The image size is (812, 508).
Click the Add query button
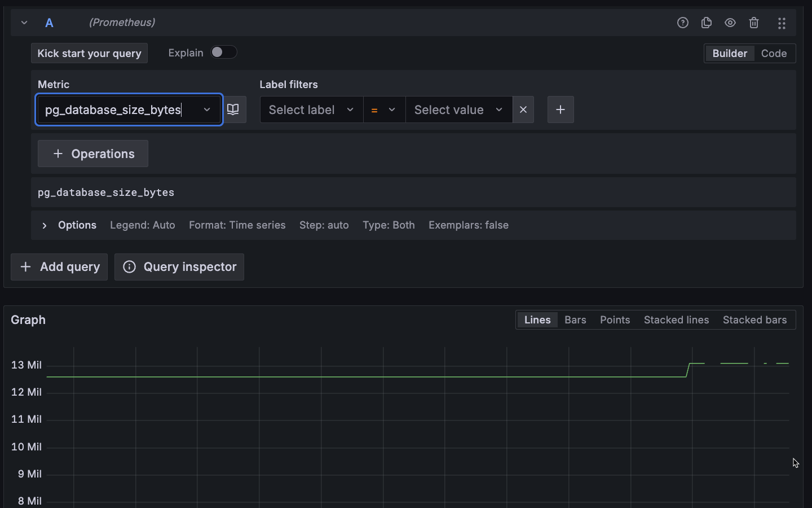coord(59,267)
